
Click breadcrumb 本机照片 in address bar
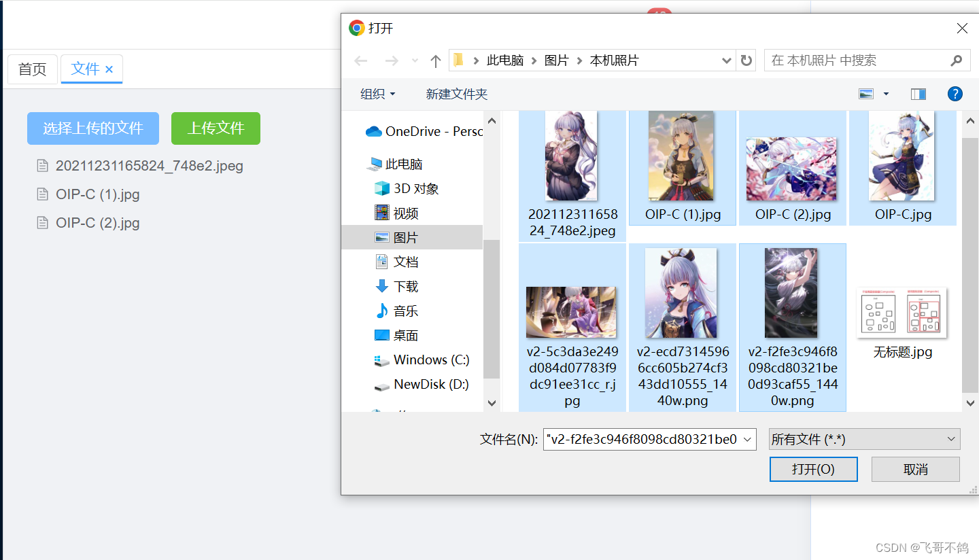click(x=614, y=60)
